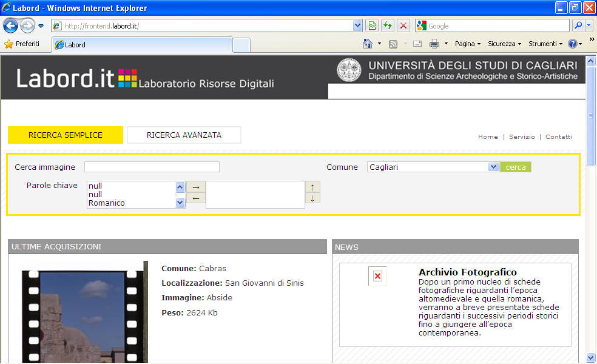Image resolution: width=597 pixels, height=364 pixels.
Task: Click the Home page house icon
Action: tap(368, 44)
